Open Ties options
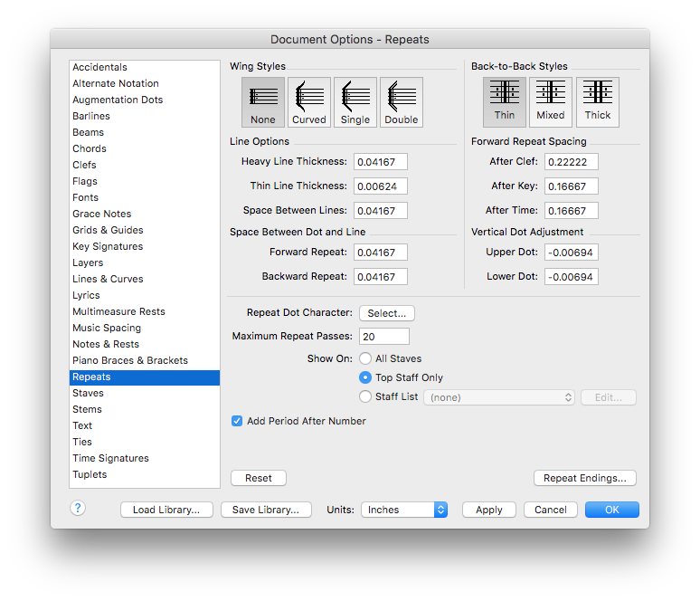The image size is (700, 601). [x=144, y=443]
